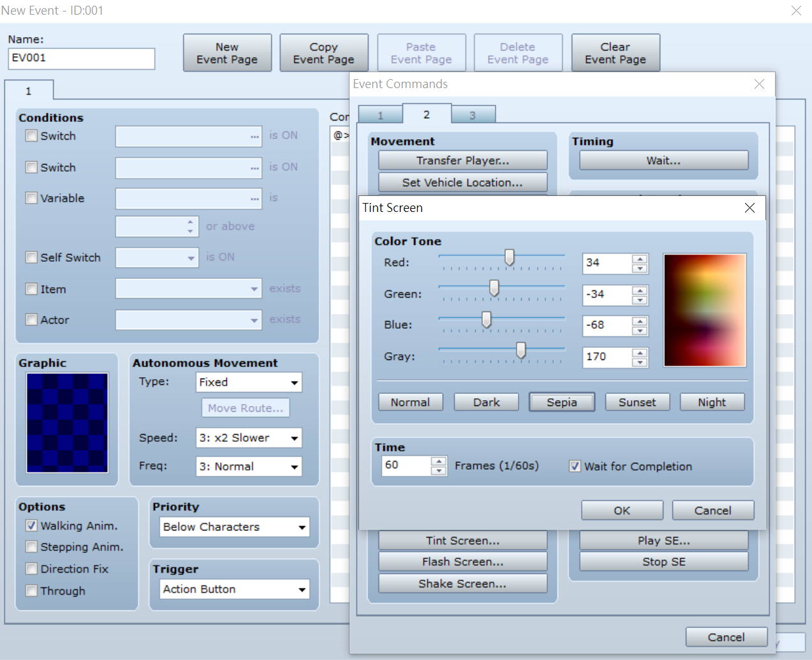Click the Gray slider handle
Viewport: 812px width, 660px height.
point(521,350)
